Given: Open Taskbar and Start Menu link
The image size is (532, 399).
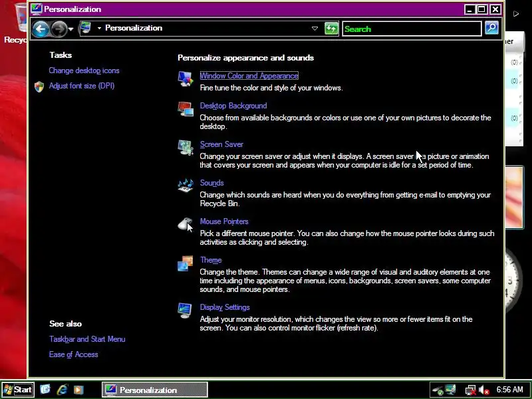Looking at the screenshot, I should click(x=87, y=339).
